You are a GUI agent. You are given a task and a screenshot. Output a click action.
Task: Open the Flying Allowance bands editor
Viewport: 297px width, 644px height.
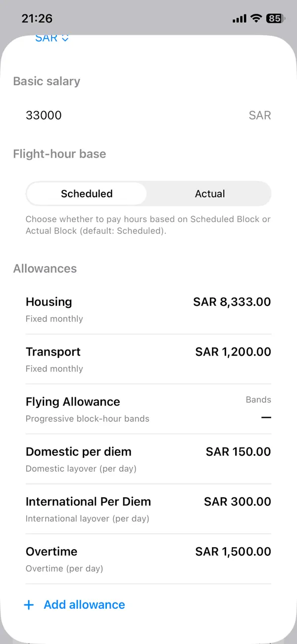148,409
